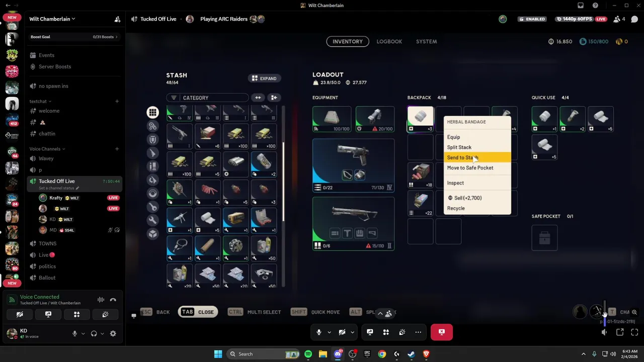Stop streaming with the red button
Viewport: 644px width, 362px height.
[x=442, y=332]
